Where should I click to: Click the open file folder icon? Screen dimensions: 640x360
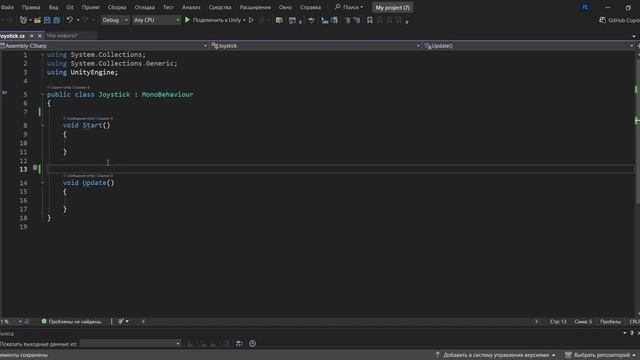37,20
